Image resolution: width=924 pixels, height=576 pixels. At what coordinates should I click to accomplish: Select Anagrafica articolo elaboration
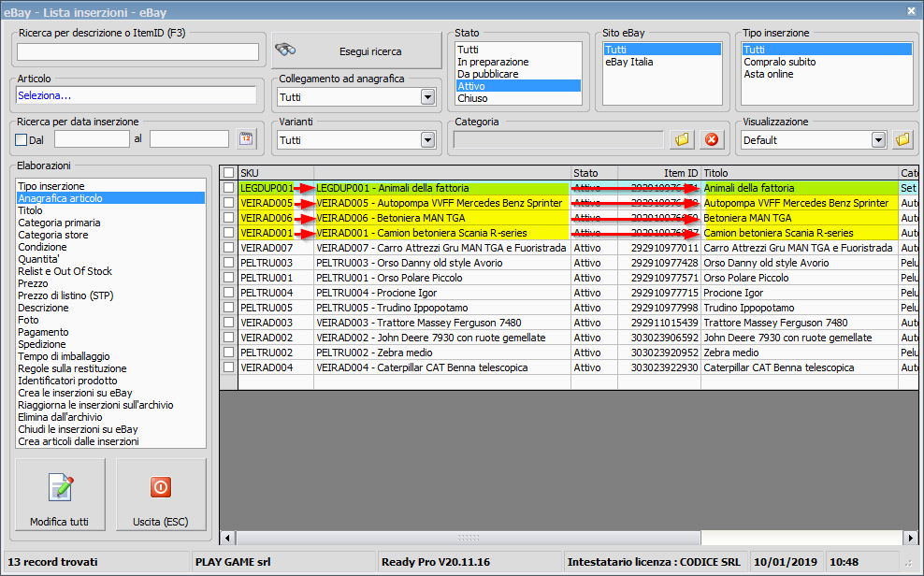[111, 198]
